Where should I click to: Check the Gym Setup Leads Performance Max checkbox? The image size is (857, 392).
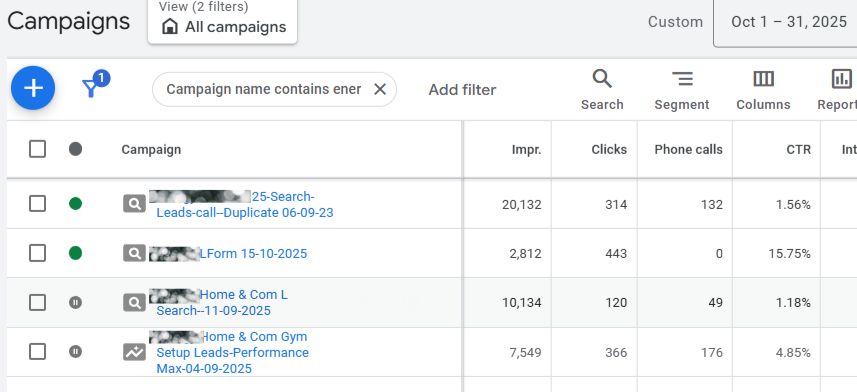pos(37,352)
